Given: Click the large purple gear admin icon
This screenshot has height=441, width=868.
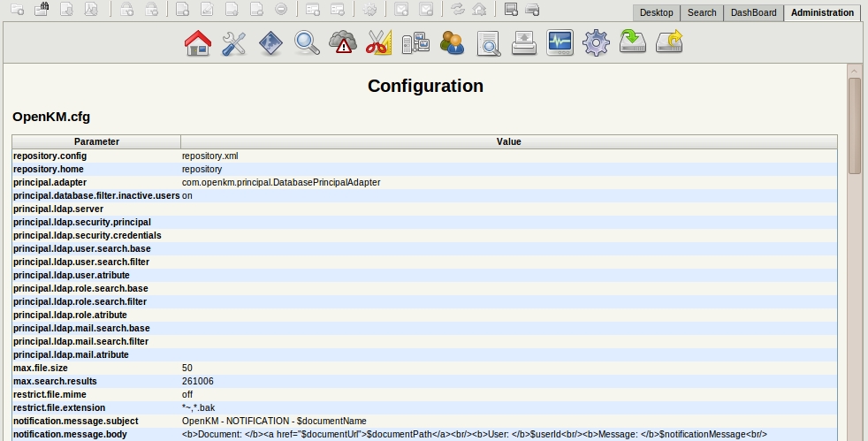Looking at the screenshot, I should click(x=596, y=42).
